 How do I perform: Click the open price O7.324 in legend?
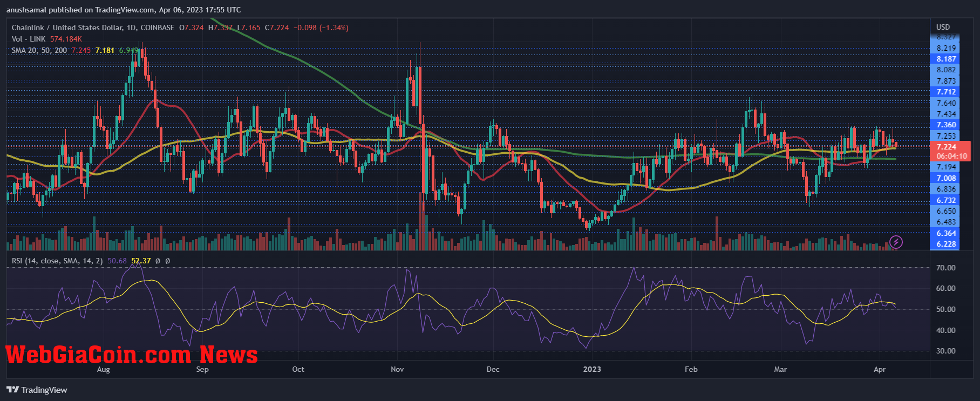pyautogui.click(x=192, y=28)
